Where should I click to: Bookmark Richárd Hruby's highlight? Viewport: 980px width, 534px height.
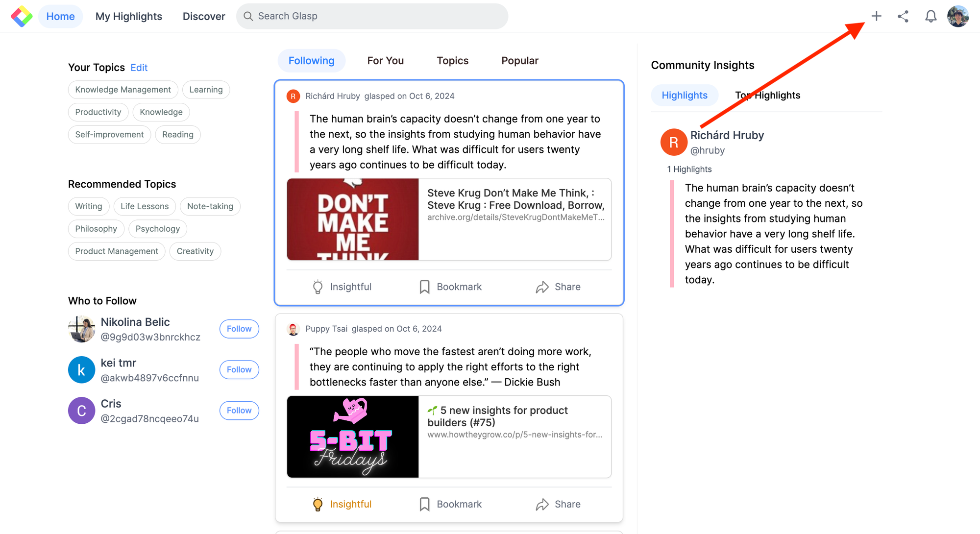coord(450,287)
